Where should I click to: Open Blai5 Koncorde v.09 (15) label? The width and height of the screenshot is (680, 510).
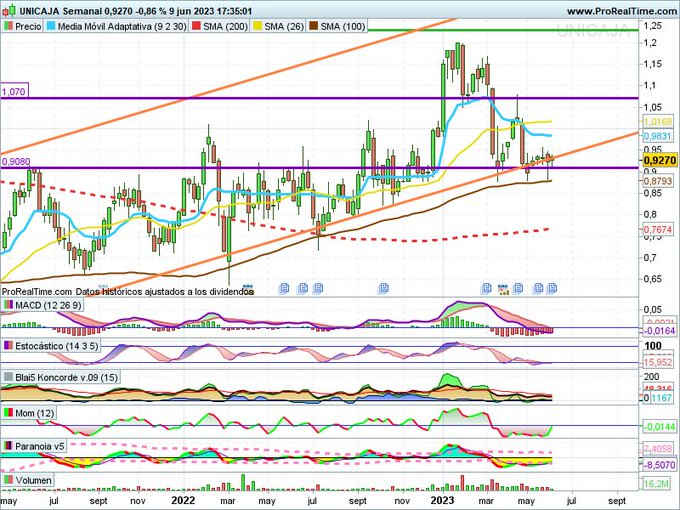66,377
